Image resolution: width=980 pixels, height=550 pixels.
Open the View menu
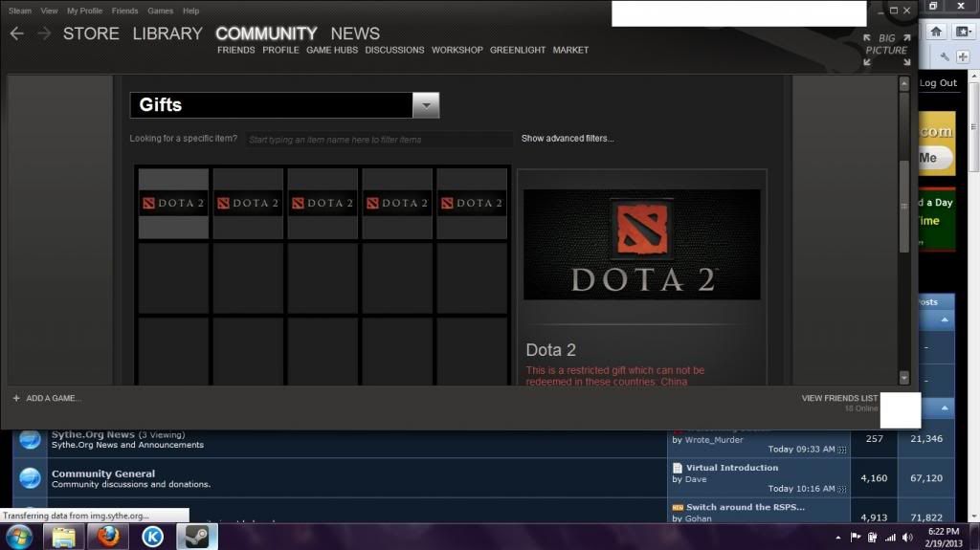pyautogui.click(x=49, y=11)
